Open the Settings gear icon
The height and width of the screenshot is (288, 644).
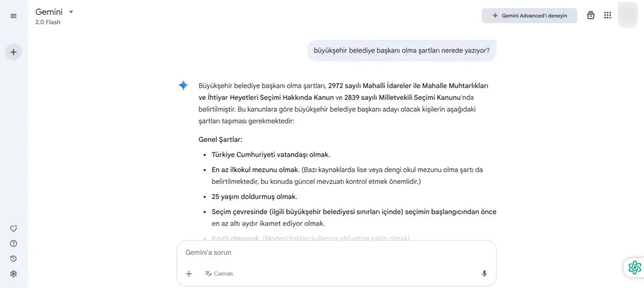click(13, 274)
